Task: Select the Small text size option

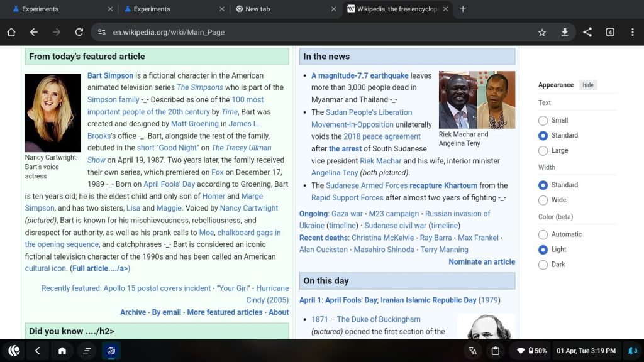Action: click(543, 120)
